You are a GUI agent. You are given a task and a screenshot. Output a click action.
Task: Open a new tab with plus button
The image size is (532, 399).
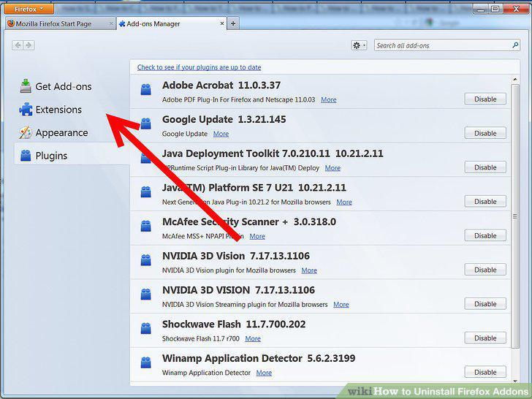pos(233,23)
